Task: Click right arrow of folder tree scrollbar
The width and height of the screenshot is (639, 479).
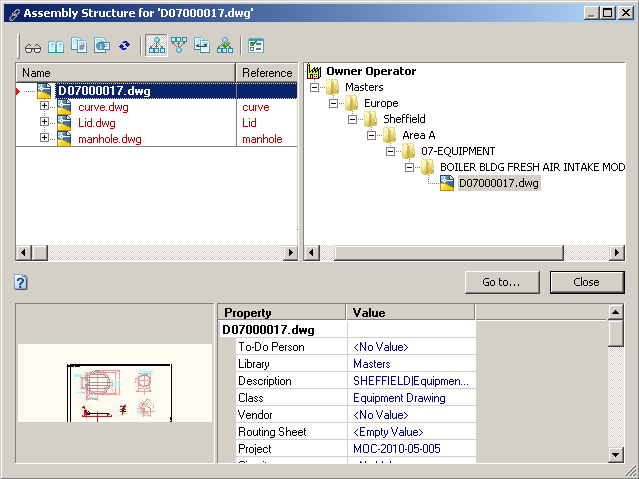Action: pyautogui.click(x=617, y=252)
